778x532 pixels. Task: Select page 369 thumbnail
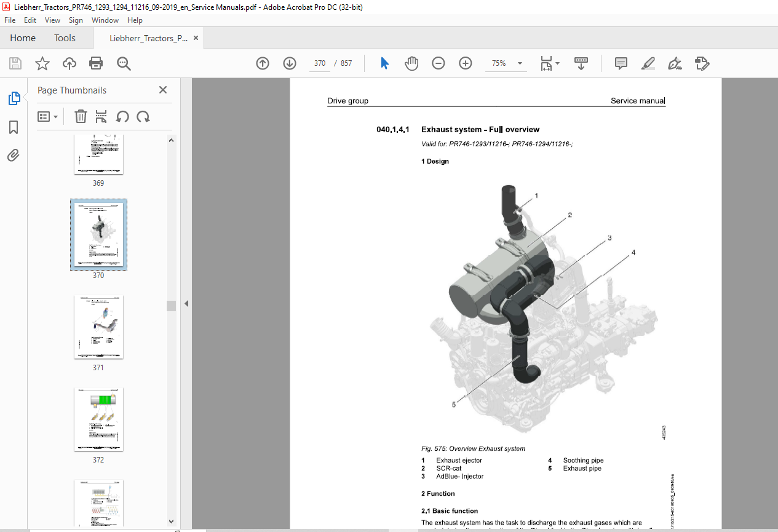(98, 155)
